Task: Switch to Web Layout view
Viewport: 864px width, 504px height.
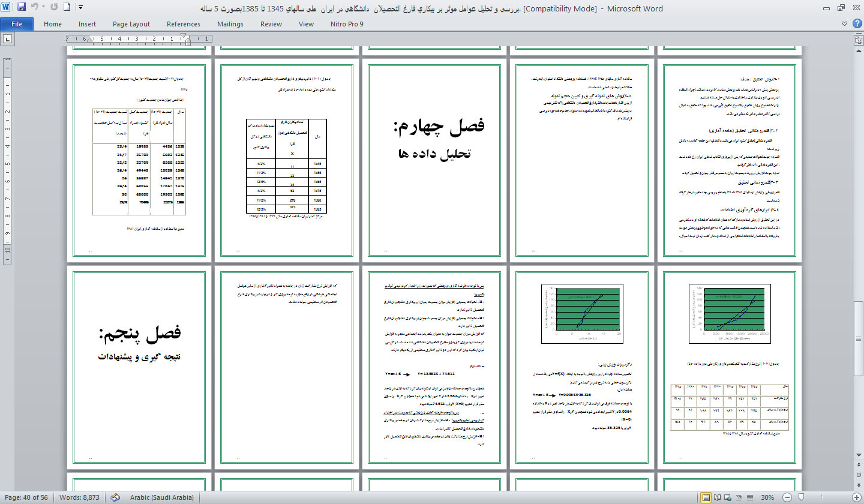Action: click(x=728, y=497)
